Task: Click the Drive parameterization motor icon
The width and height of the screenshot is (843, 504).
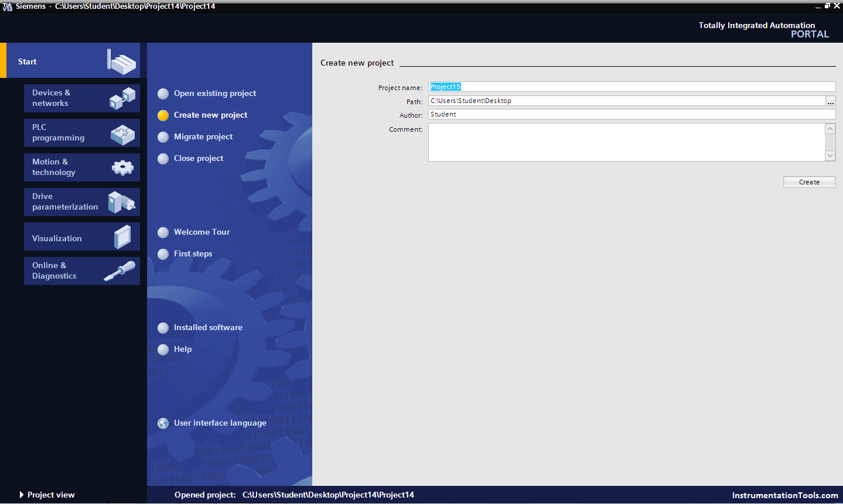Action: [122, 202]
